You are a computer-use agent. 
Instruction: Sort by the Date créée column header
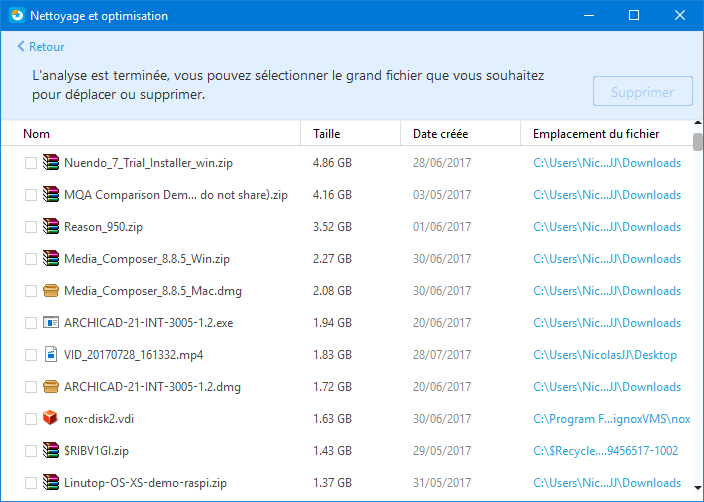[460, 133]
